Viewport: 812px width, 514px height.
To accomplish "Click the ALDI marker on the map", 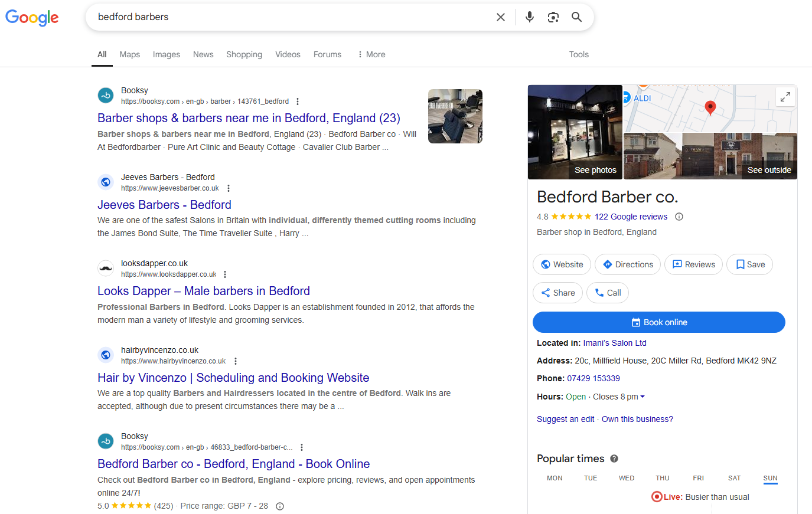I will coord(637,98).
